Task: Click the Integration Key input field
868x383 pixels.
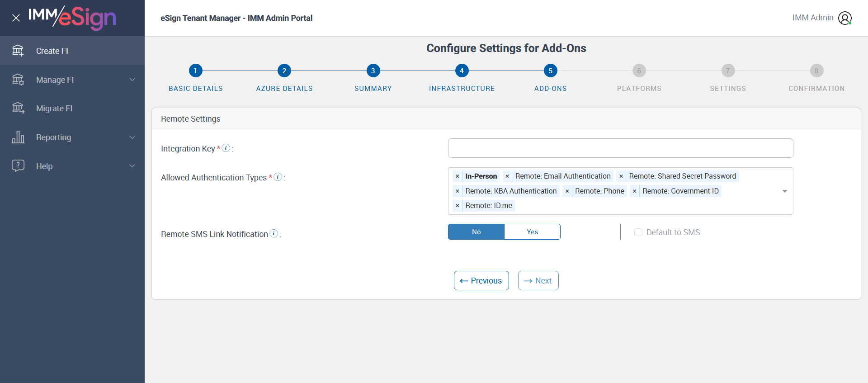Action: click(x=620, y=148)
